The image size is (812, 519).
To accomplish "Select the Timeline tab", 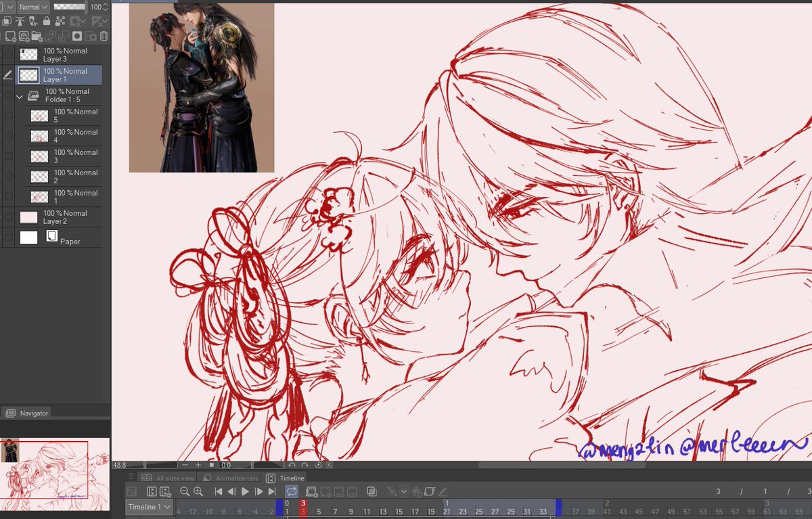I will (286, 478).
